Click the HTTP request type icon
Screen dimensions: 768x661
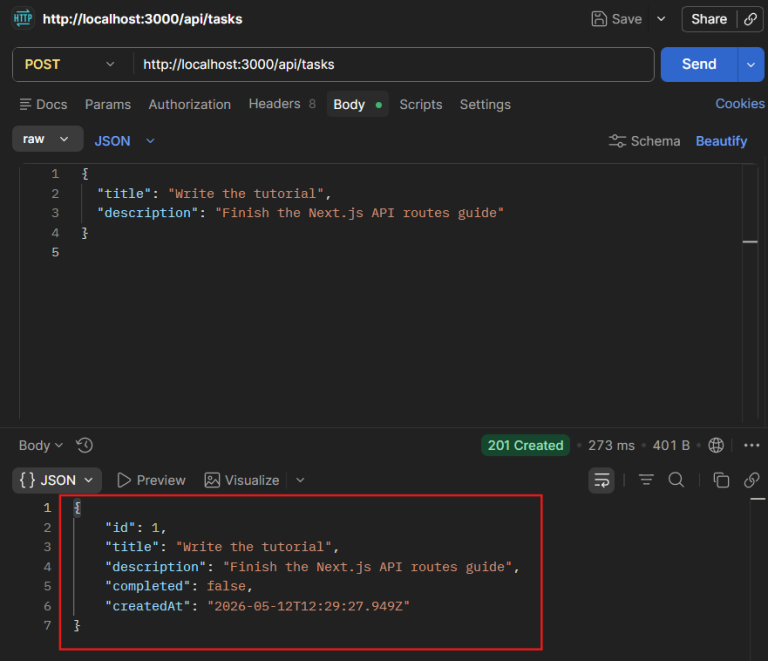pos(23,19)
